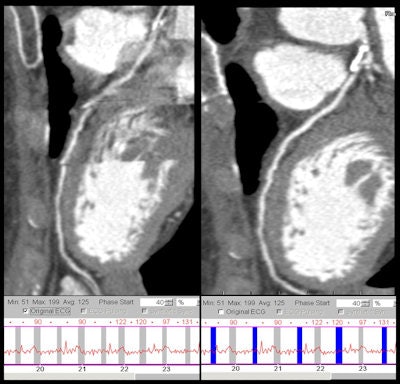Select the right corrected CT coronary image
The image size is (400, 384).
coord(298,151)
